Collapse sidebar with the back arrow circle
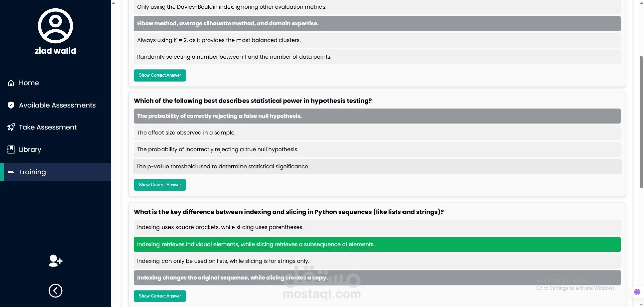The width and height of the screenshot is (644, 307). [x=55, y=291]
